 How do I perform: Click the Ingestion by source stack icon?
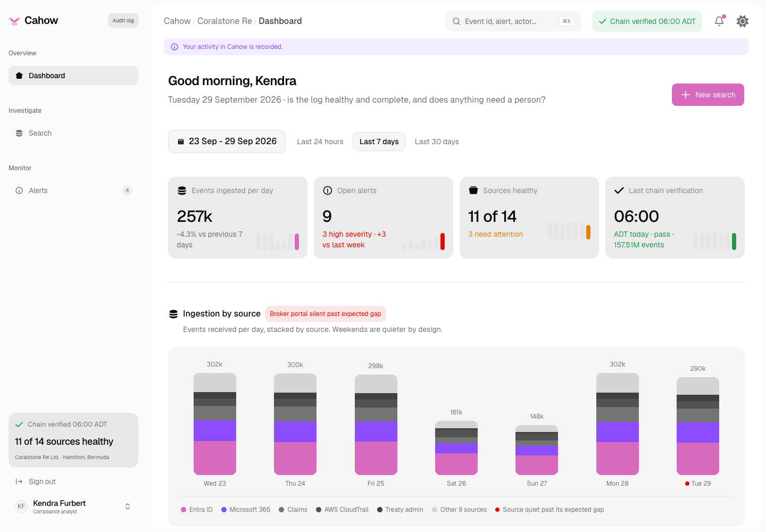[173, 314]
